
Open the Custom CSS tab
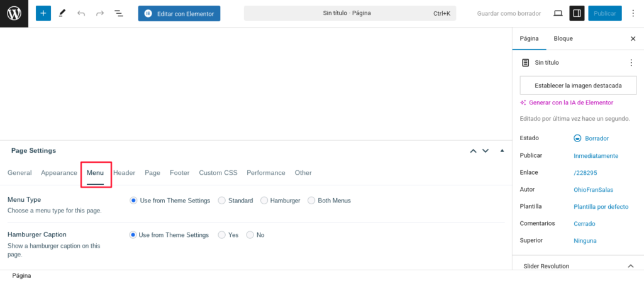click(x=218, y=173)
